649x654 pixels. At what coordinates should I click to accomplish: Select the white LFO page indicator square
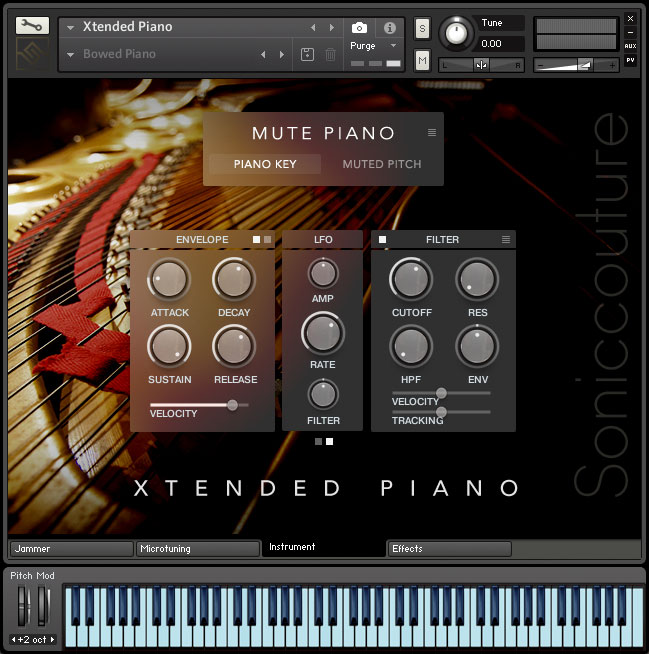click(x=330, y=441)
